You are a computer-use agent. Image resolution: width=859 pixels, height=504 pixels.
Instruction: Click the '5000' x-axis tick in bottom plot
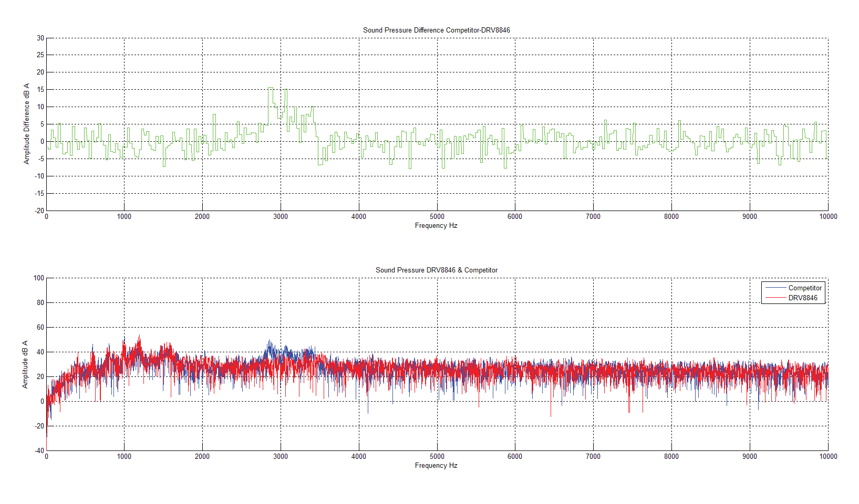437,456
